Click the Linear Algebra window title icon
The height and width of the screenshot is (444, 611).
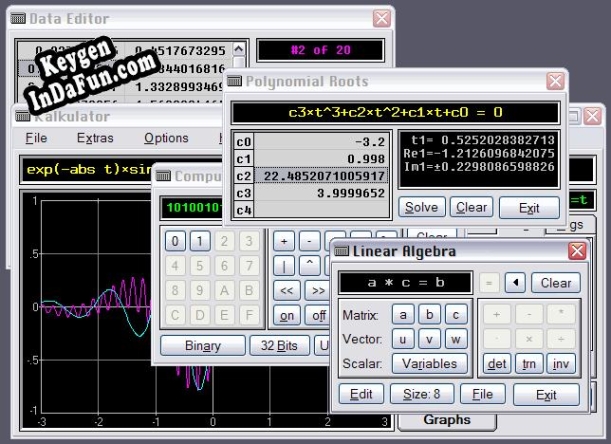(x=341, y=251)
